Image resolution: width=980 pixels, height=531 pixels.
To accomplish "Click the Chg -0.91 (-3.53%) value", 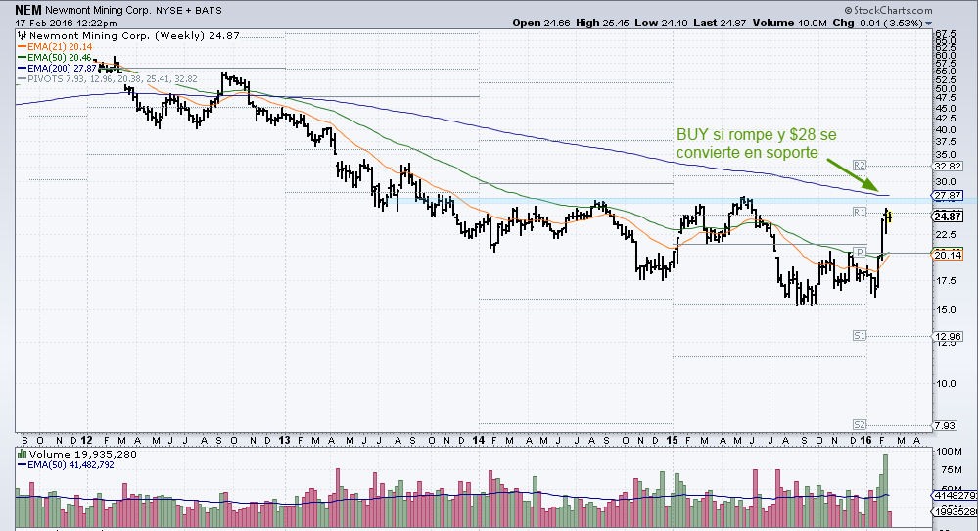I will tap(878, 23).
